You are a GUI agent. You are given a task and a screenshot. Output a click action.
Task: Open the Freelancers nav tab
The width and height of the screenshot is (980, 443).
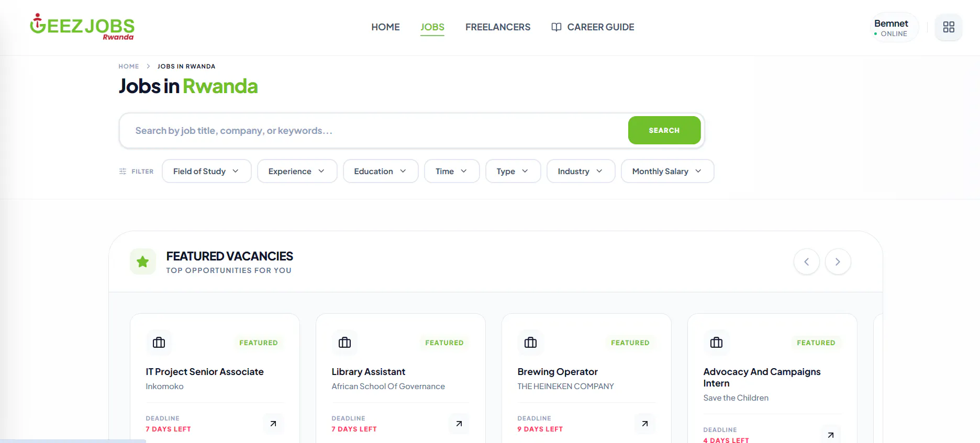498,27
